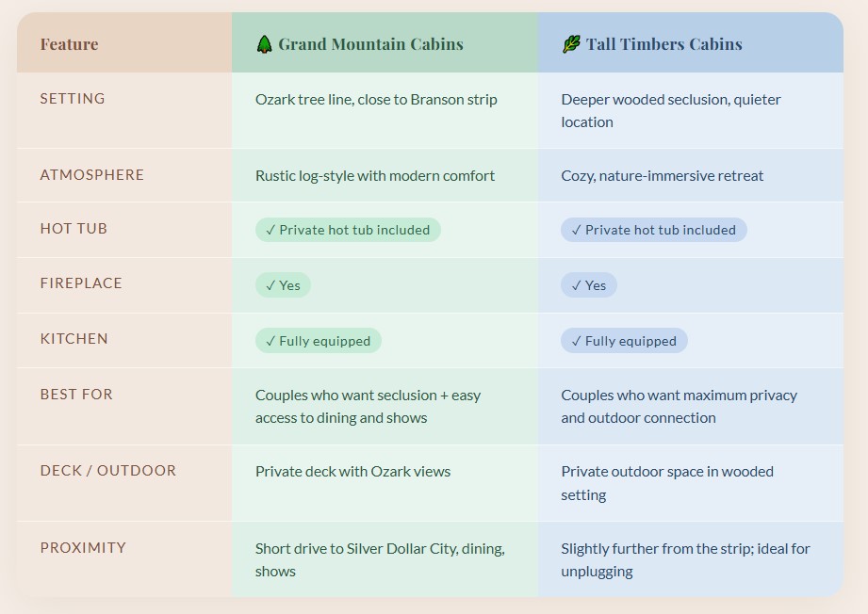Click the green 'Fully equipped' kitchen badge

[319, 341]
